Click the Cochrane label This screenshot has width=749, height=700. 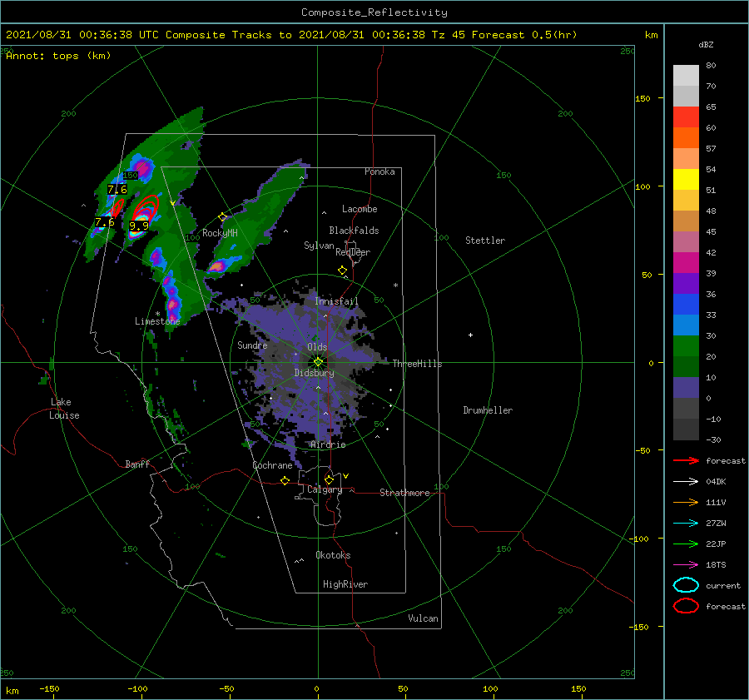point(272,465)
